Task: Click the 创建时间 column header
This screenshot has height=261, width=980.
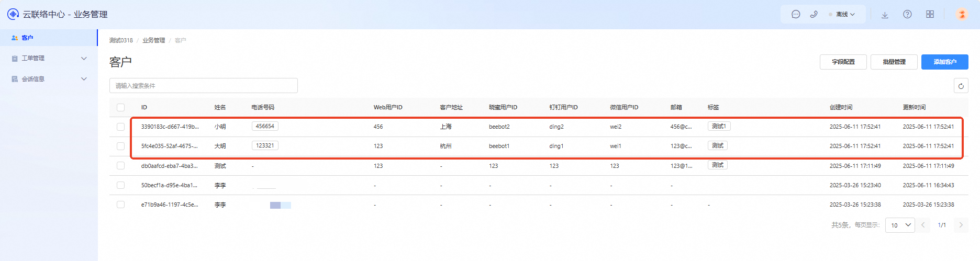Action: click(841, 107)
